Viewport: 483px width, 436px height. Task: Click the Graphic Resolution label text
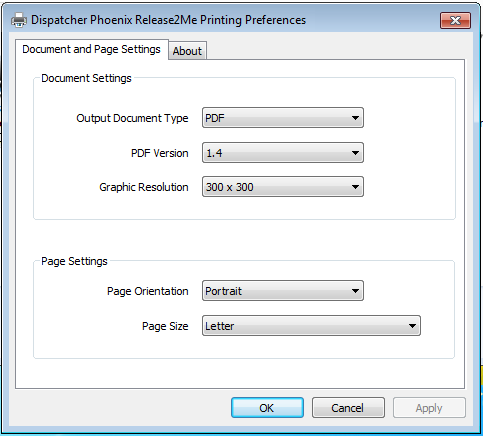coord(144,187)
